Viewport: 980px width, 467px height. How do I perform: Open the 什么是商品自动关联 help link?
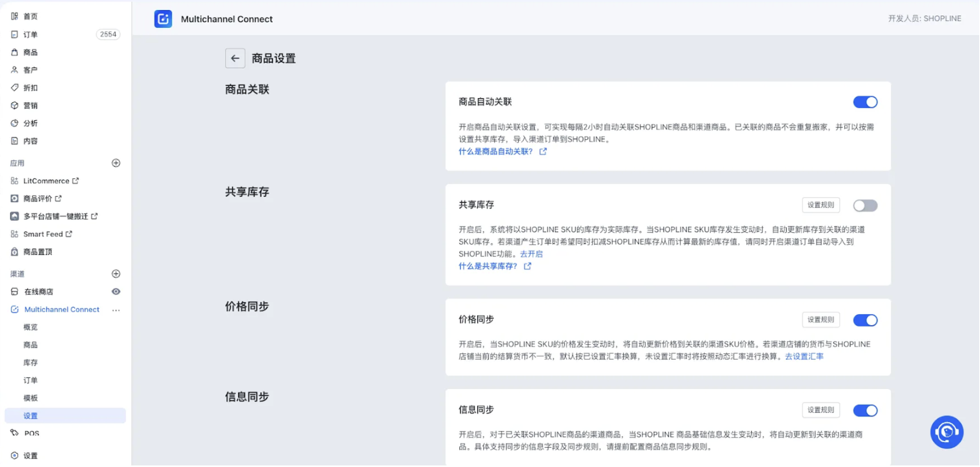click(496, 152)
